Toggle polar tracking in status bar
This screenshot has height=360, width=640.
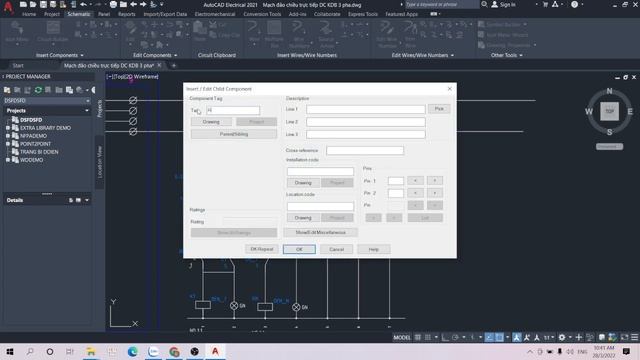coord(455,337)
